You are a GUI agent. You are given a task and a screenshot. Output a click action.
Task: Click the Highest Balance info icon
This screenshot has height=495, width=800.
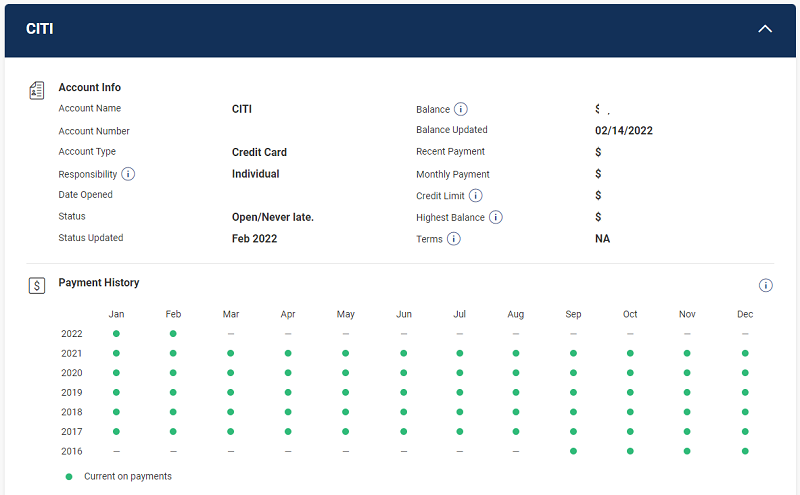[496, 217]
